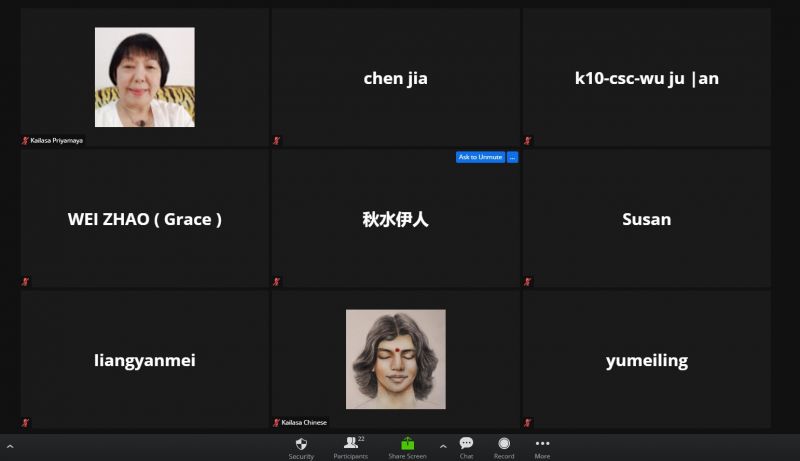Click muted mic icon on yumeiling tile
This screenshot has height=461, width=800.
[528, 423]
